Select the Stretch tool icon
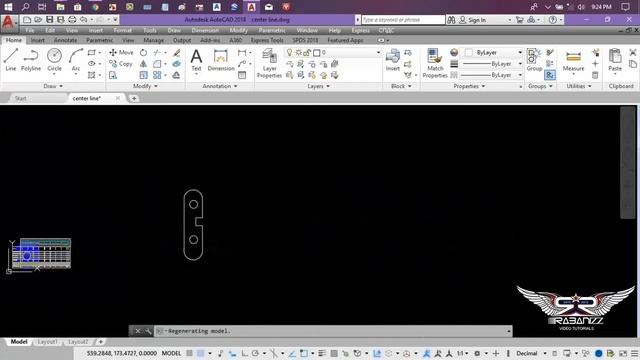The image size is (640, 360). [113, 75]
